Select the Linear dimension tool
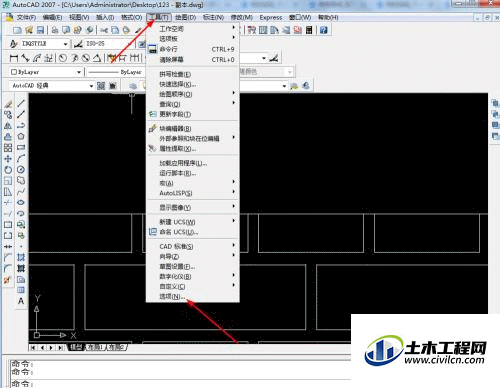 (14, 58)
